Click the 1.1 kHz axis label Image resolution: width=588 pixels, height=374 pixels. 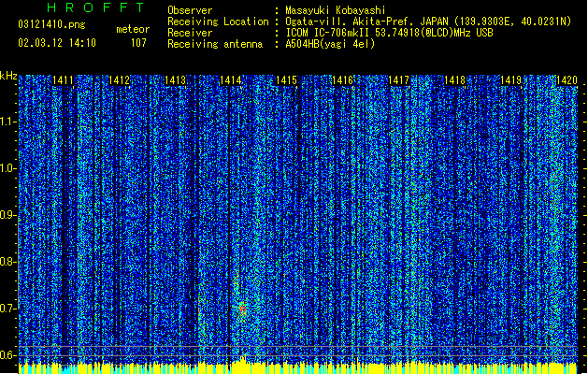point(7,122)
